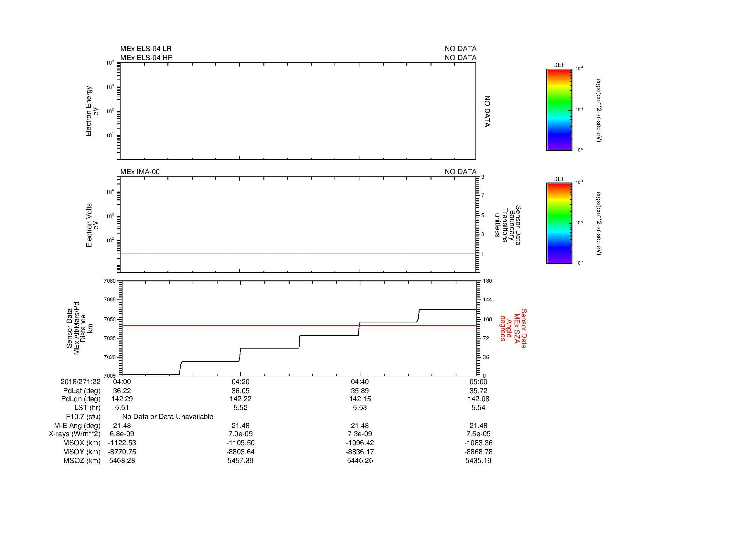Click the 'MEx ELS-04 HR' panel label

click(x=146, y=58)
